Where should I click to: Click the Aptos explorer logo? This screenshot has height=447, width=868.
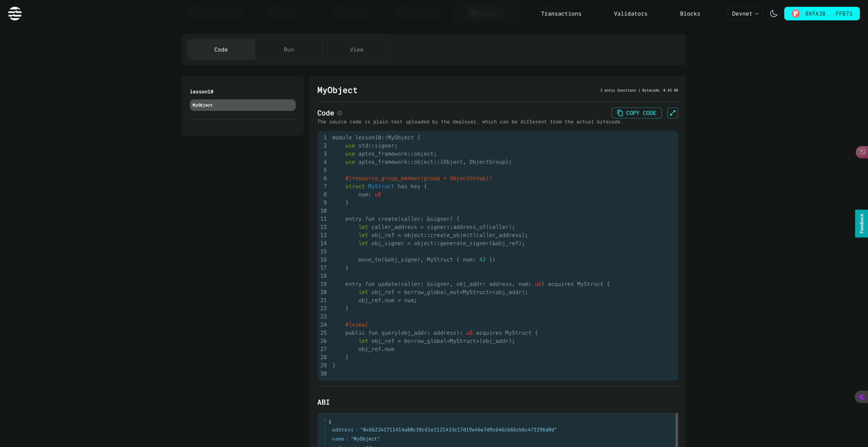(15, 14)
